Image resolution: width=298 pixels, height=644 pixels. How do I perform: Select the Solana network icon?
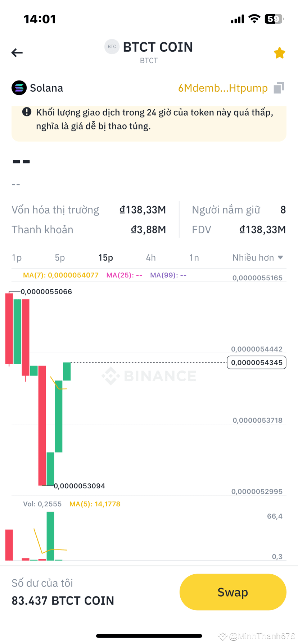[19, 88]
